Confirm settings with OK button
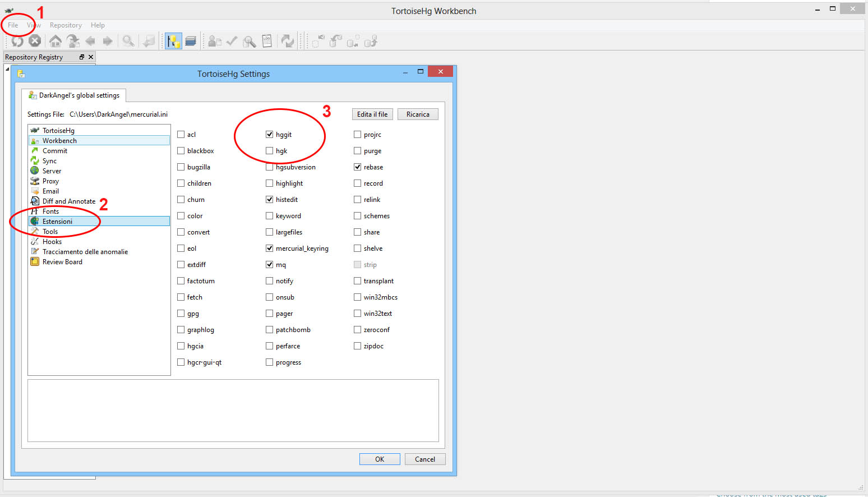This screenshot has height=497, width=868. (380, 459)
